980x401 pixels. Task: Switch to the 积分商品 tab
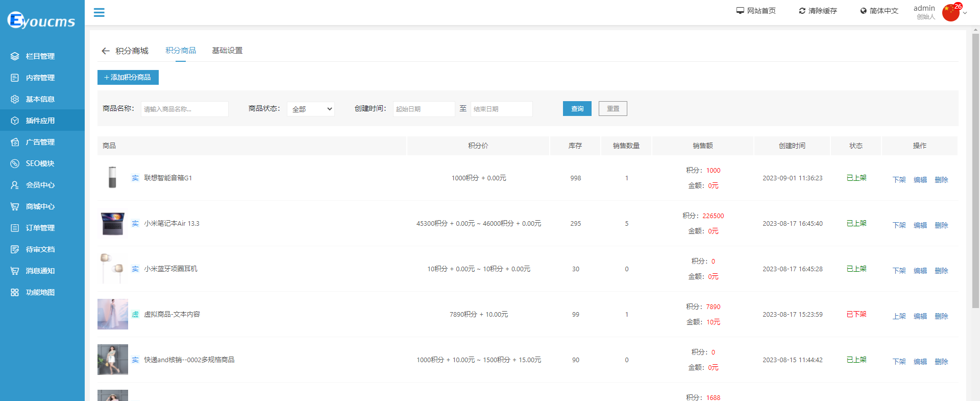point(181,51)
